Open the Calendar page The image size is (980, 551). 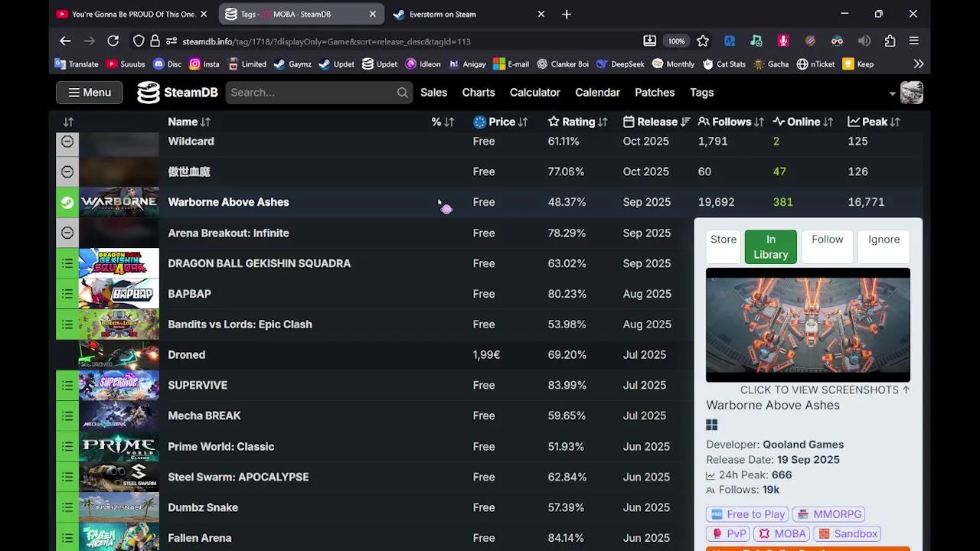tap(597, 93)
